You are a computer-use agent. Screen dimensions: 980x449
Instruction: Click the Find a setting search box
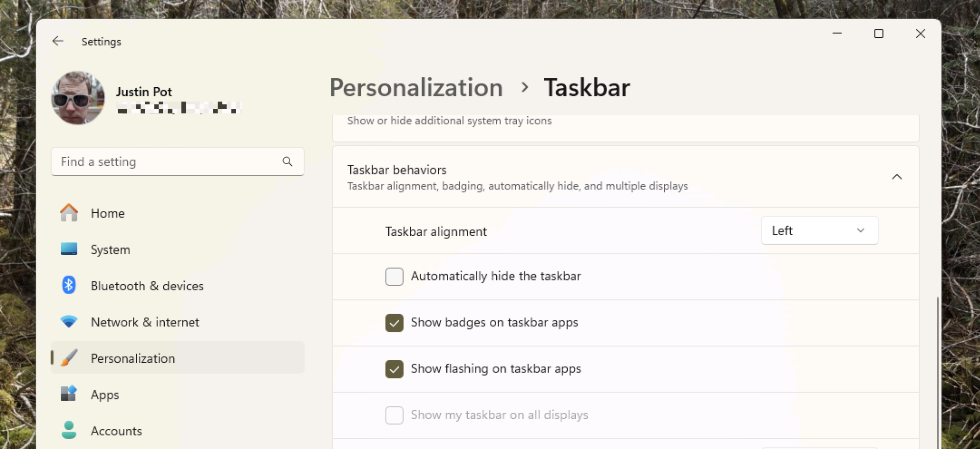[167, 162]
